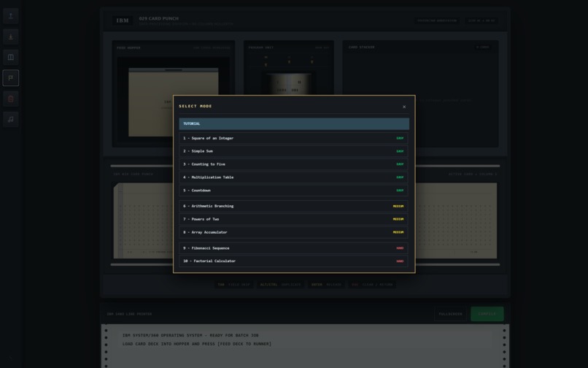Choose challenge 1 - Square of an Integer
The height and width of the screenshot is (368, 588).
click(293, 138)
